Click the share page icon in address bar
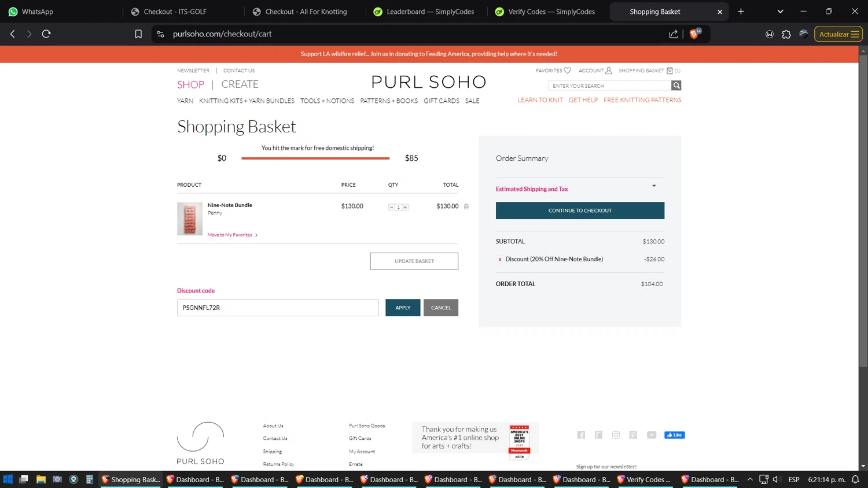 pos(674,34)
